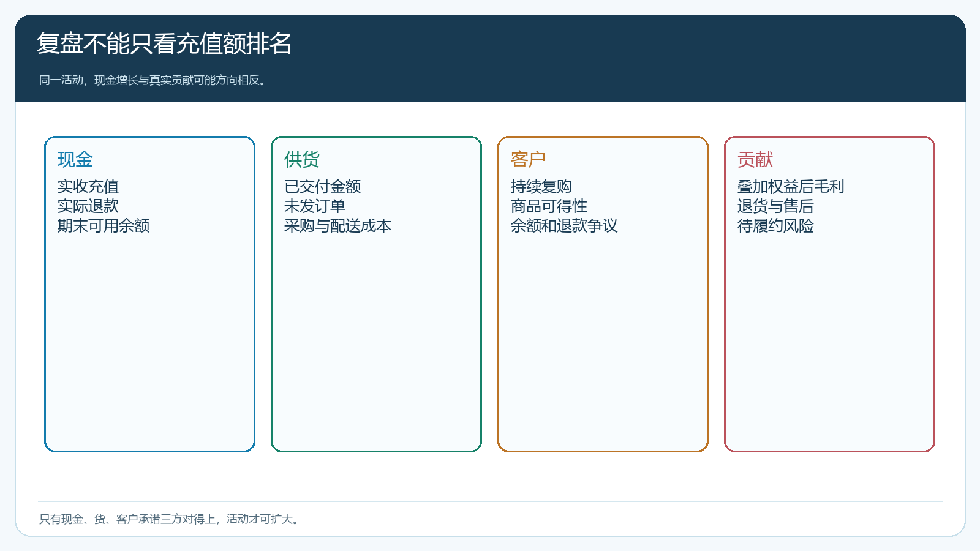Click the footer note about 现金、货、客户承诺

click(170, 519)
